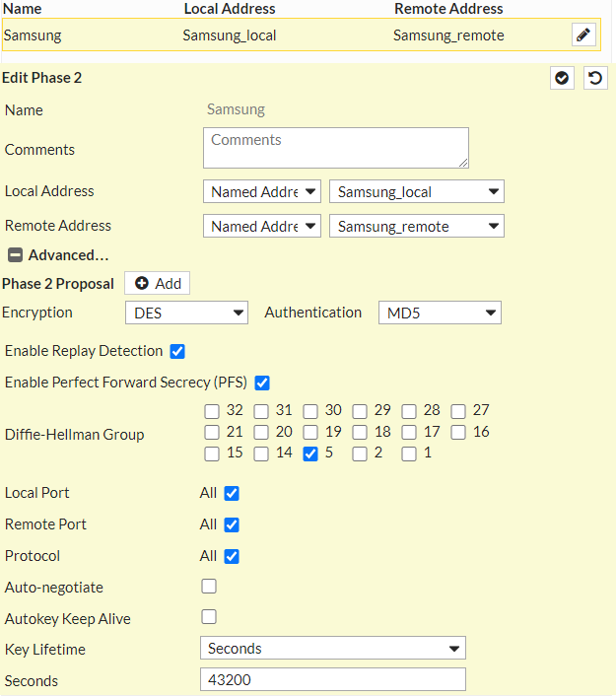
Task: Add a Phase 2 Proposal
Action: pyautogui.click(x=158, y=283)
